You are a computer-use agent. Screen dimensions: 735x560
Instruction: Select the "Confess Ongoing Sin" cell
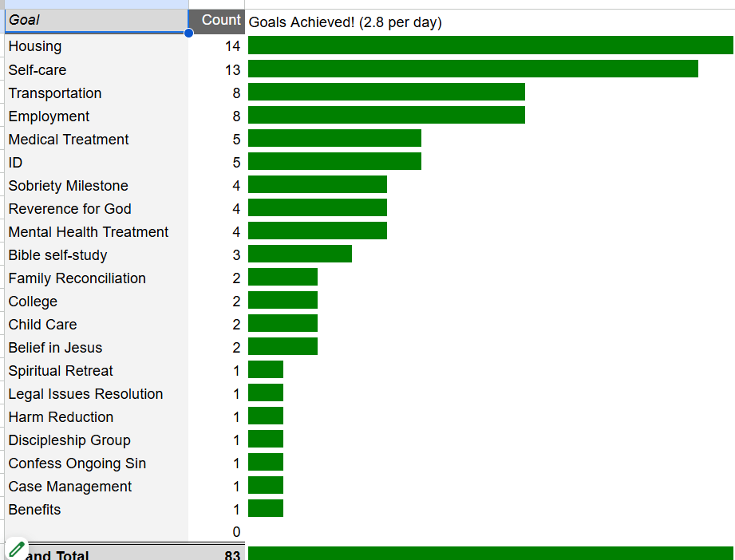pos(97,463)
